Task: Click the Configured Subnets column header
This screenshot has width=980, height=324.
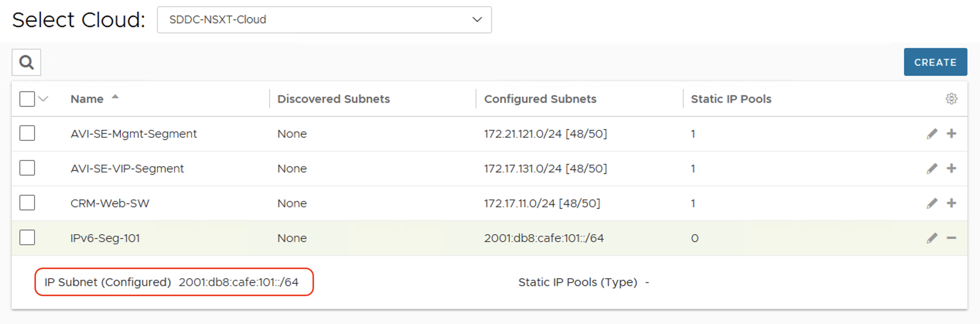Action: tap(540, 99)
